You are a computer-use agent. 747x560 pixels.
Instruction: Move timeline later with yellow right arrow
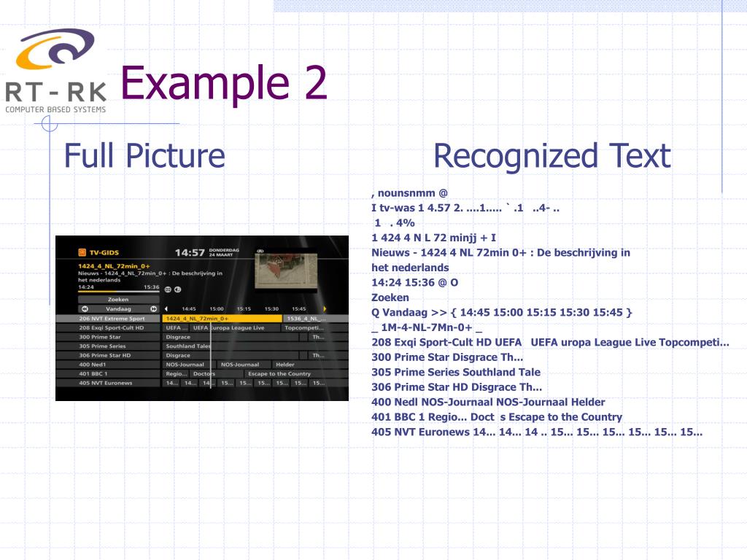pos(325,308)
